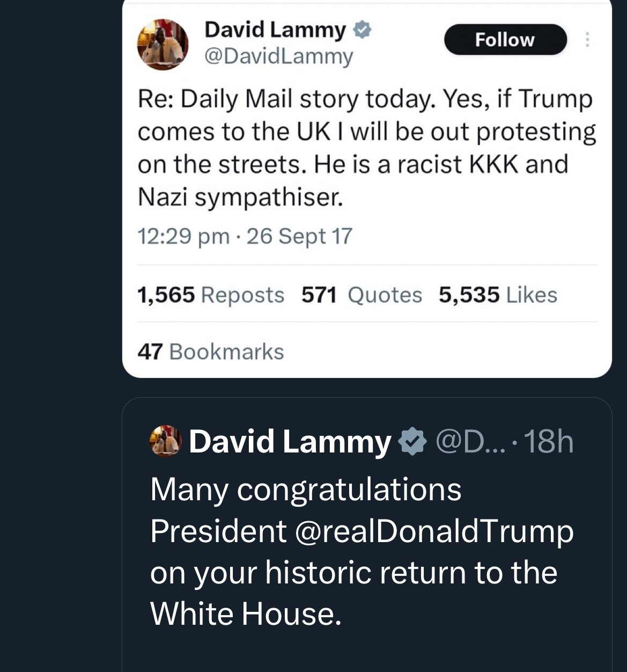The width and height of the screenshot is (627, 672).
Task: Click the David Lammy name in top tweet
Action: [x=275, y=30]
